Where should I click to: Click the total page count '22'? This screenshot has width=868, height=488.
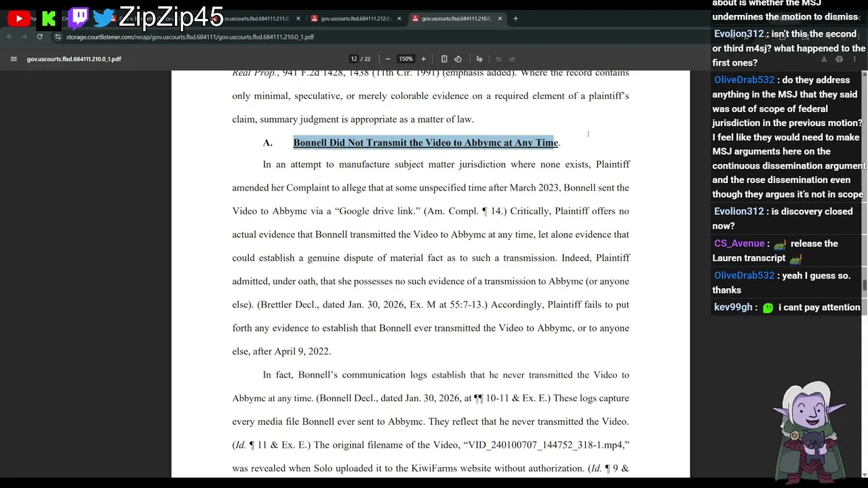tap(367, 59)
